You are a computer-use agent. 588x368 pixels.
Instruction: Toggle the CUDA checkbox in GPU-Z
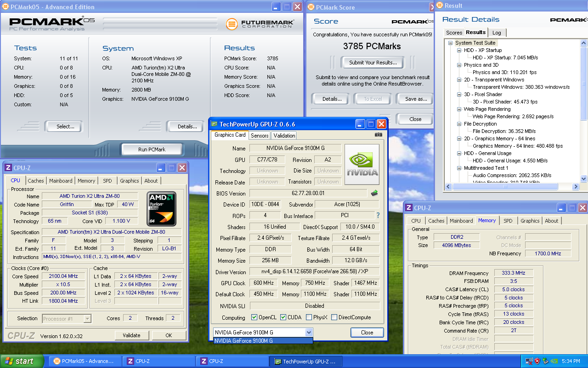(x=283, y=317)
